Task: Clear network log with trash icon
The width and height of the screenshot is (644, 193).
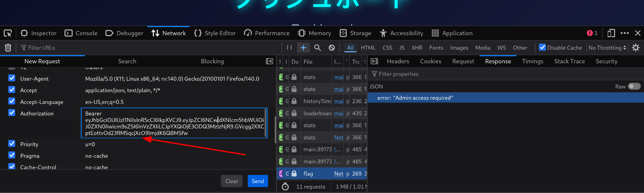Action: coord(8,48)
